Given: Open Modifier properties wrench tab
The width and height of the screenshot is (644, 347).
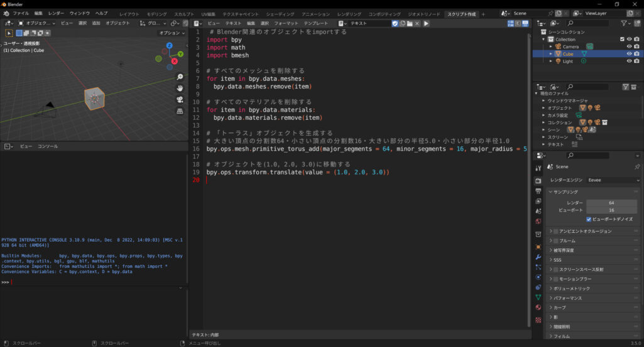Looking at the screenshot, I should pyautogui.click(x=538, y=257).
